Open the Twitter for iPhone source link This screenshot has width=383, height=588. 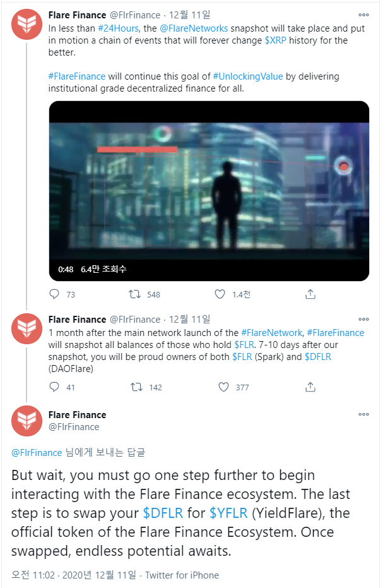click(x=182, y=575)
